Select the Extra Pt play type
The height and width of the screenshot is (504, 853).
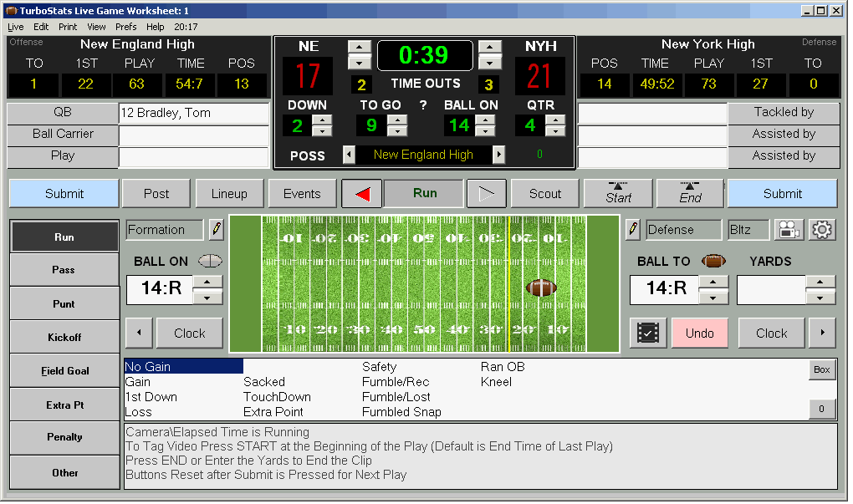click(64, 405)
